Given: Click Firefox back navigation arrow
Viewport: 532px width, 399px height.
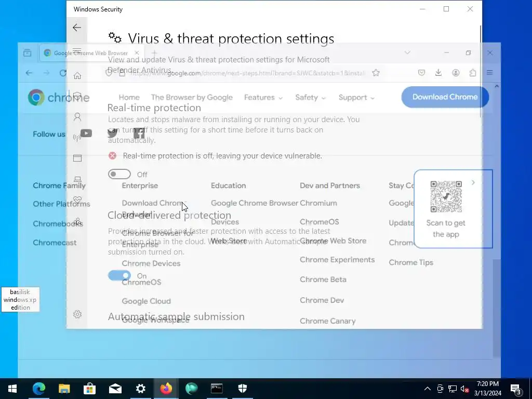Looking at the screenshot, I should pos(29,73).
